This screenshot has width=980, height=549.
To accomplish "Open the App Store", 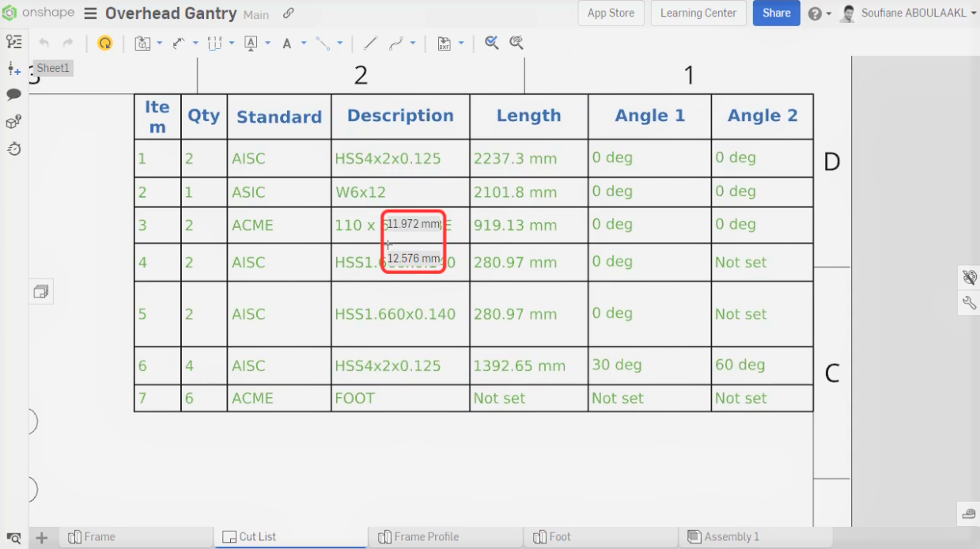I will point(611,13).
